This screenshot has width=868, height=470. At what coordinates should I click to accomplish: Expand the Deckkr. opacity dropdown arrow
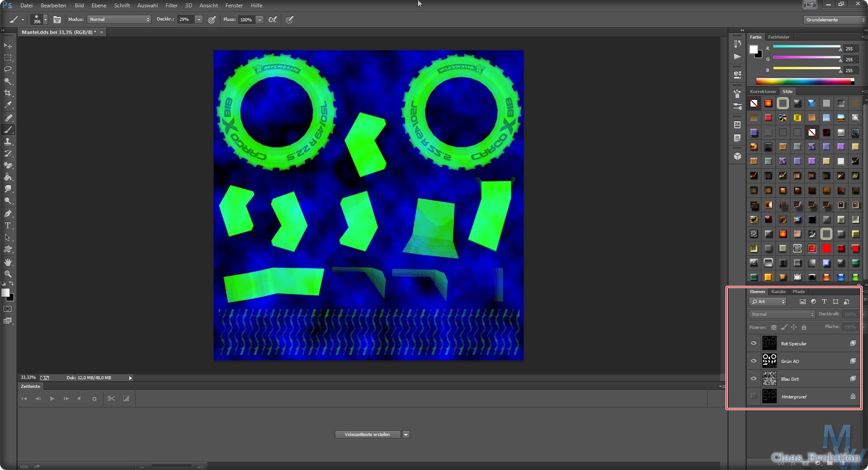click(199, 20)
